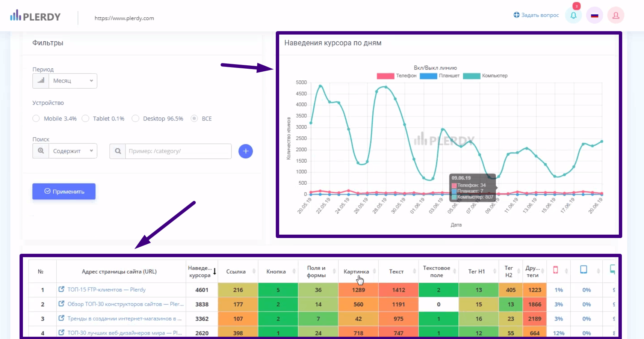Toggle the Компьютер legend color swatch
The width and height of the screenshot is (644, 339).
472,76
